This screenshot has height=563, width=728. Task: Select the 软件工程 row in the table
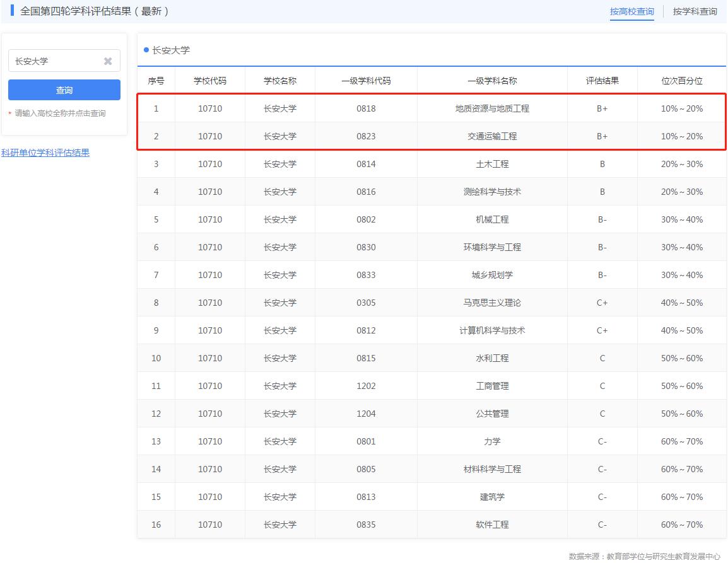(x=492, y=524)
